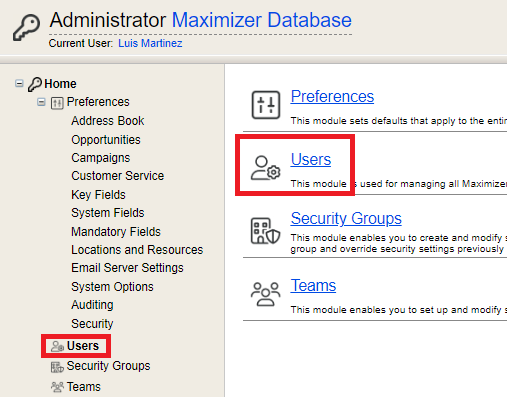Open the Users module link
This screenshot has width=507, height=397.
pos(311,159)
